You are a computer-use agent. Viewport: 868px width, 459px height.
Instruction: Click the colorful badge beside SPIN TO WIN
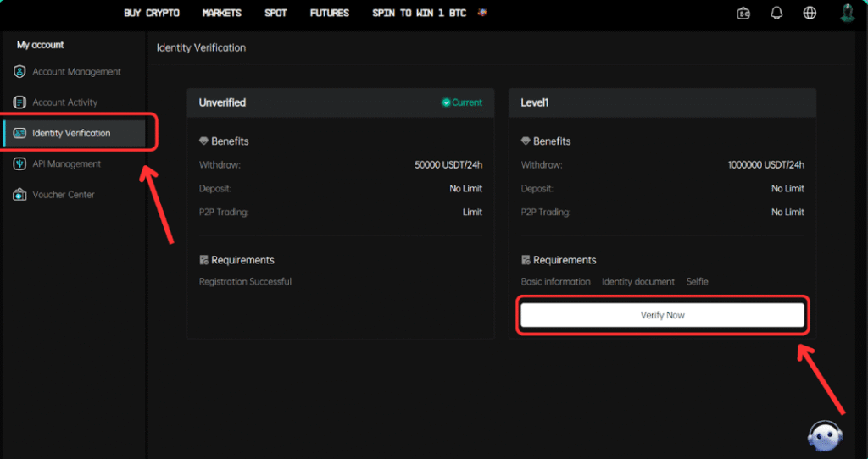482,12
